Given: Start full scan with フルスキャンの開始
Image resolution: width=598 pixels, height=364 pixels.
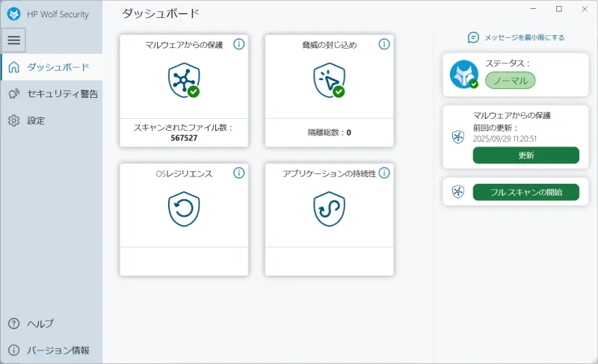Looking at the screenshot, I should coord(525,192).
